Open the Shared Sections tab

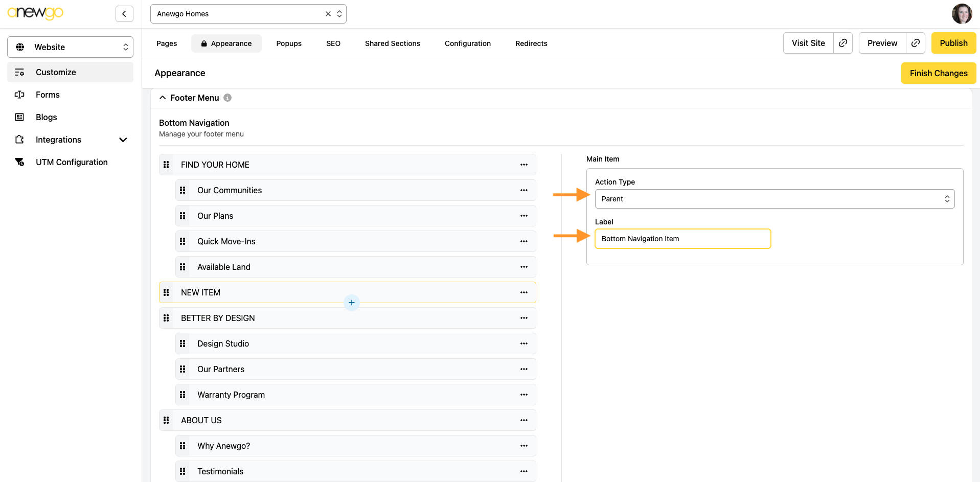point(392,43)
